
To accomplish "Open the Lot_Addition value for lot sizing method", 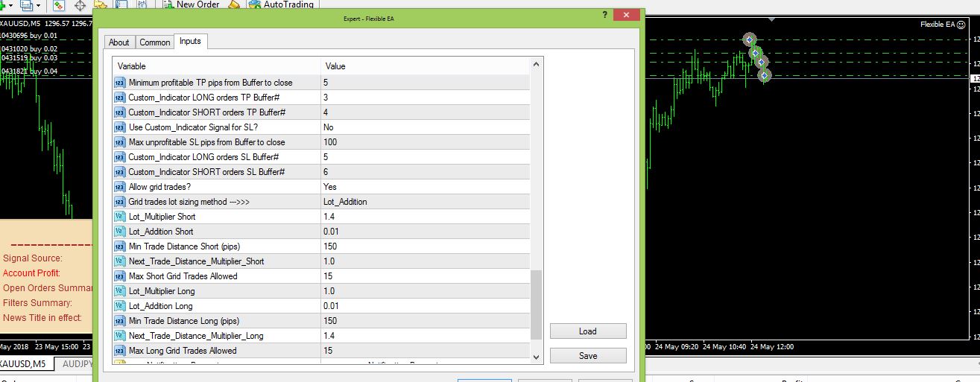I will tap(425, 202).
